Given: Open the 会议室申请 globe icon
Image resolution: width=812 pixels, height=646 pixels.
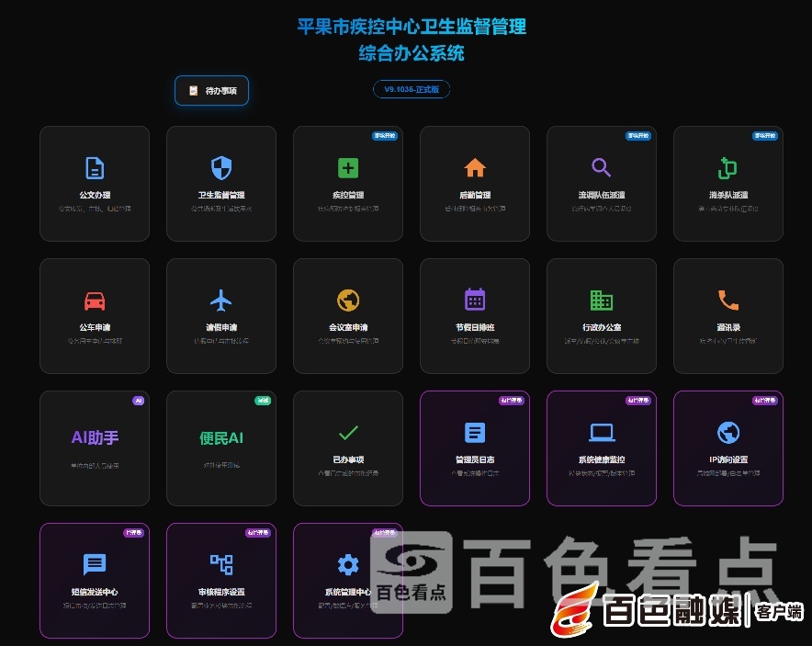Looking at the screenshot, I should pos(348,300).
